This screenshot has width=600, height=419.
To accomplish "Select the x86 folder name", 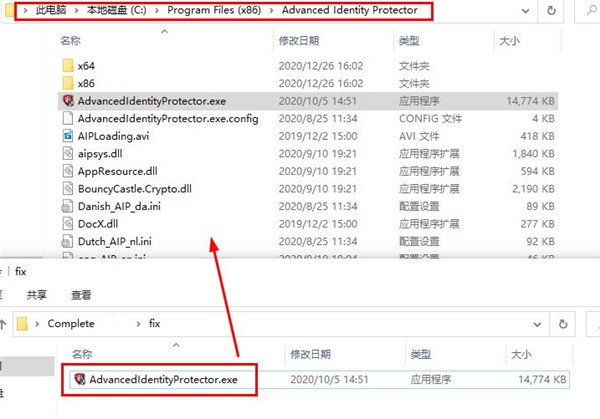I will coord(86,83).
